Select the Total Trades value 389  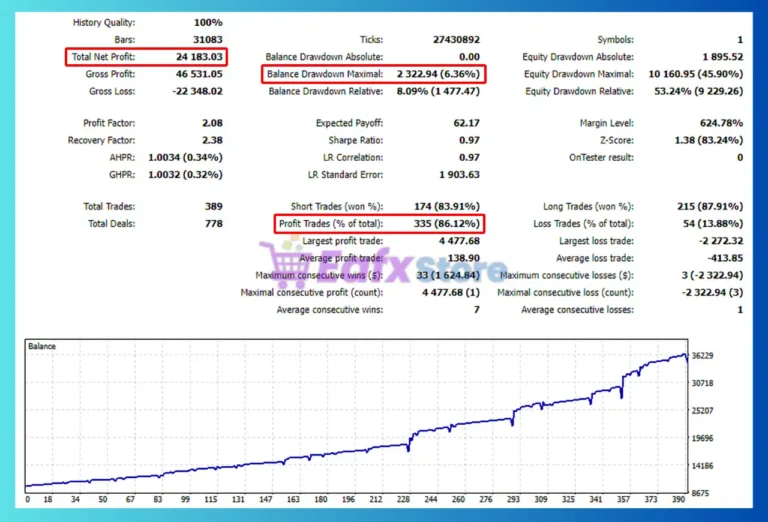point(214,206)
